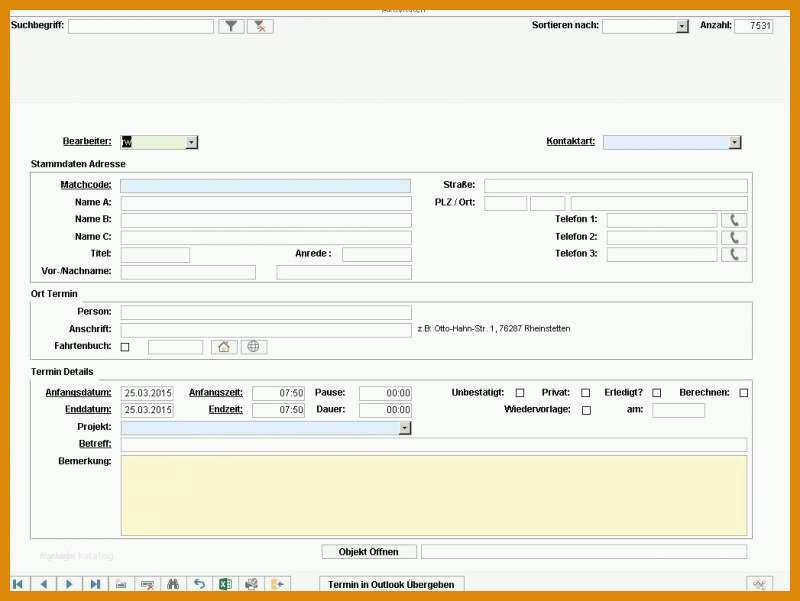800x601 pixels.
Task: Click the Anfangsdatum field showing 25.03.2015
Action: [x=147, y=393]
